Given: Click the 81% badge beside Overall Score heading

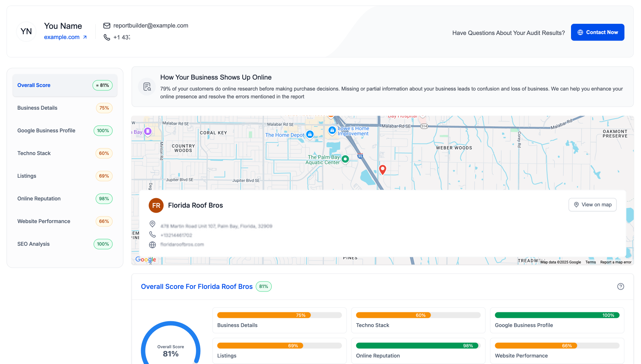Looking at the screenshot, I should pos(264,287).
